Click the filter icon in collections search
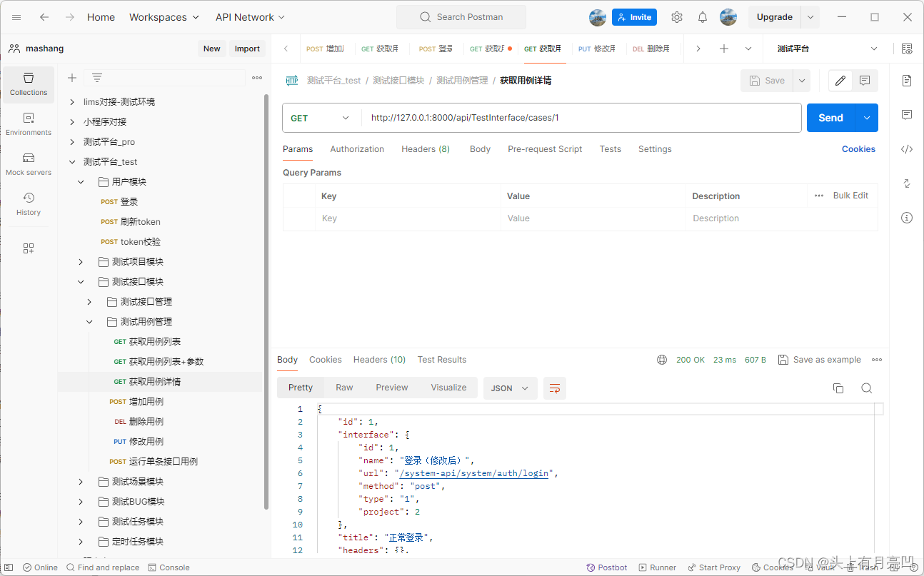Viewport: 924px width, 576px height. (97, 78)
